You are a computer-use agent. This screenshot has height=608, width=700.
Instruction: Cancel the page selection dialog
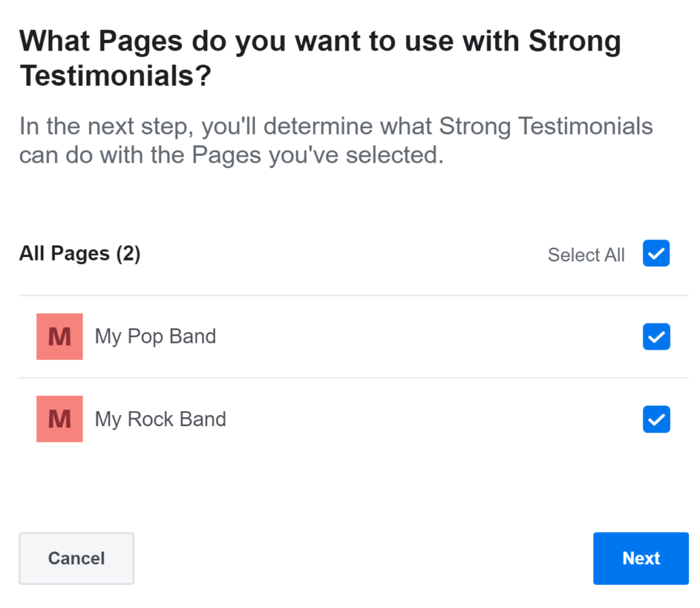point(77,558)
